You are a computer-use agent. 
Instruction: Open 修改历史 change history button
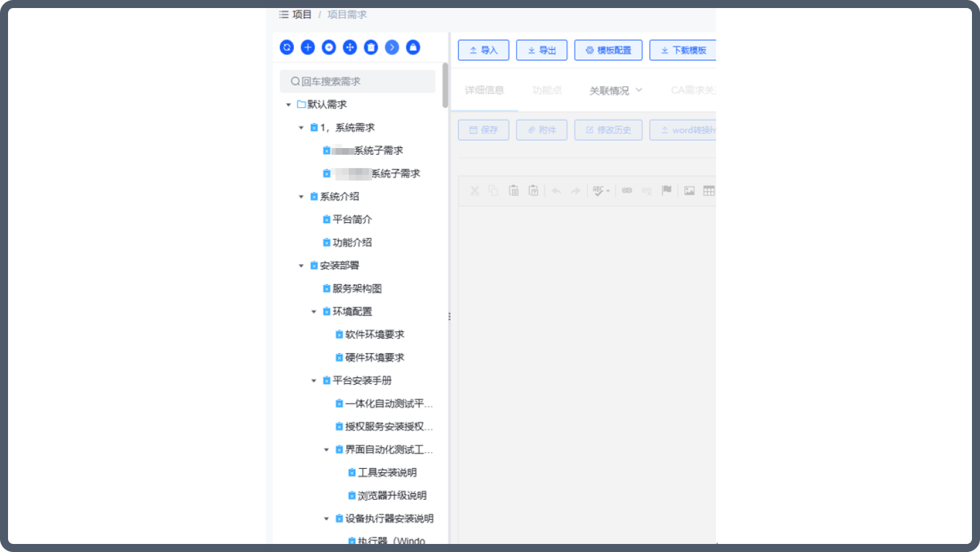point(608,130)
